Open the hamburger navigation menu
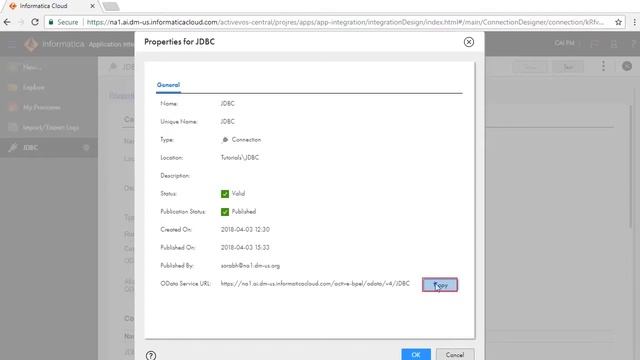640x360 pixels. pyautogui.click(x=12, y=44)
